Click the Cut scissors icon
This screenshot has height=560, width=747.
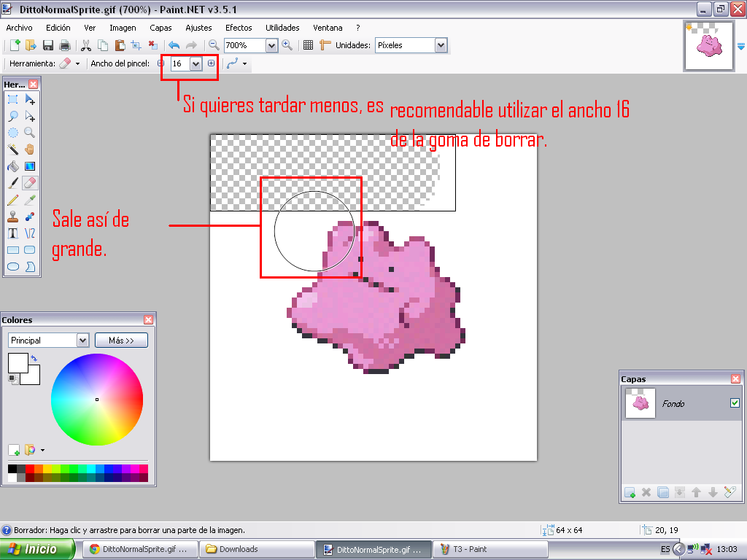86,45
